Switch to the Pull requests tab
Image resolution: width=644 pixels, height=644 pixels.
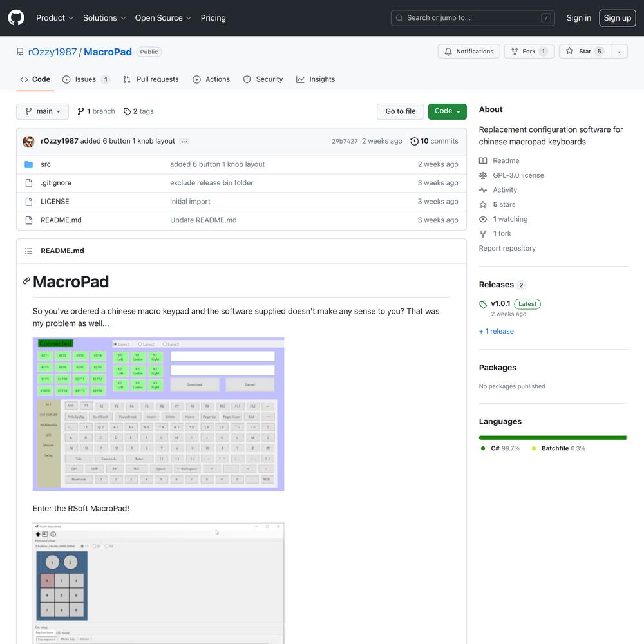tap(151, 79)
